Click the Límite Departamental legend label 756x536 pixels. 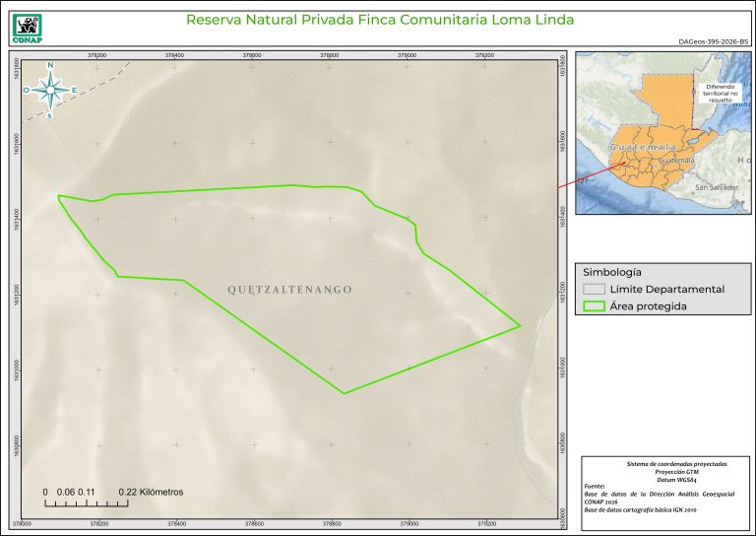(666, 290)
